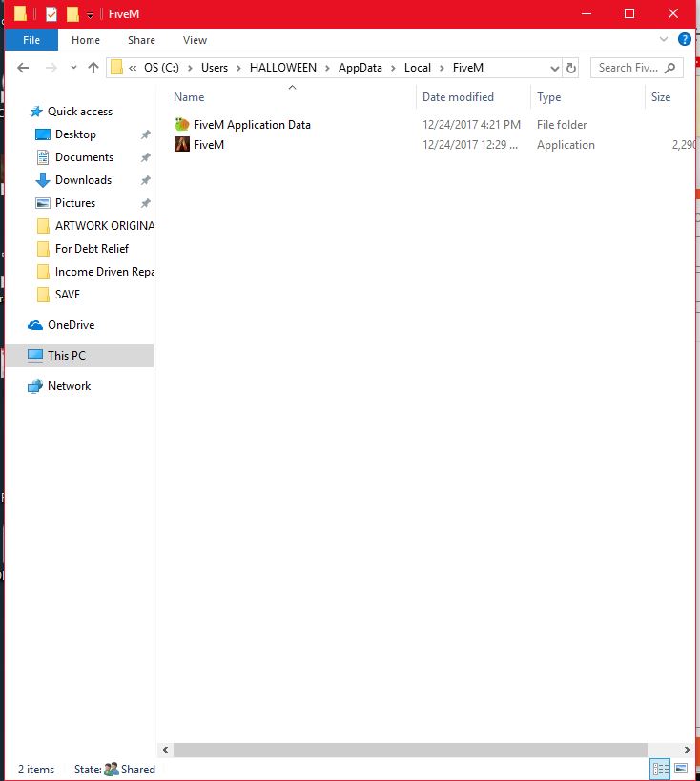700x781 pixels.
Task: Sort by the Name column header
Action: 189,97
